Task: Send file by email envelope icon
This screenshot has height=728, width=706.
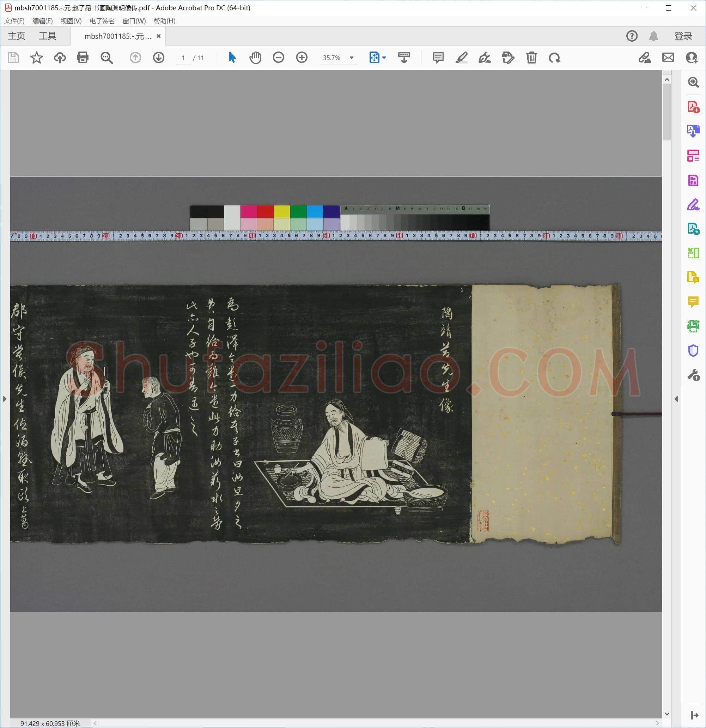Action: tap(668, 58)
